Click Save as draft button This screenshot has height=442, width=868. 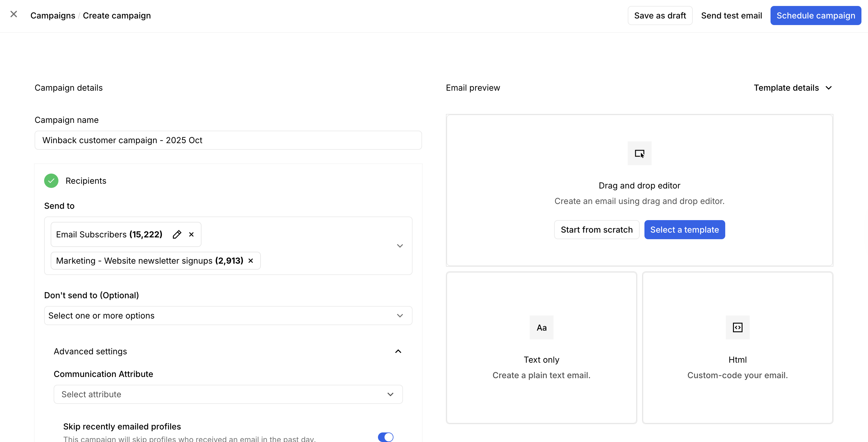pos(660,16)
